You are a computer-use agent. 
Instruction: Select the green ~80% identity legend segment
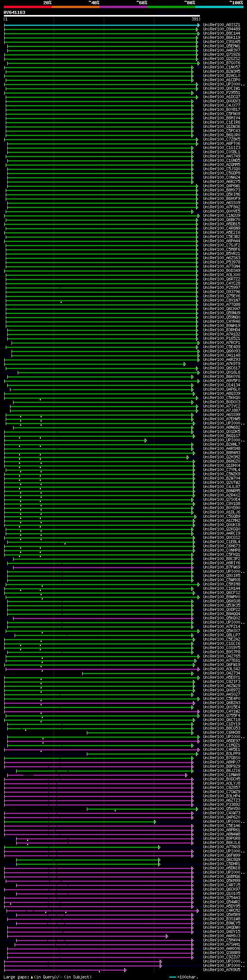171,7
